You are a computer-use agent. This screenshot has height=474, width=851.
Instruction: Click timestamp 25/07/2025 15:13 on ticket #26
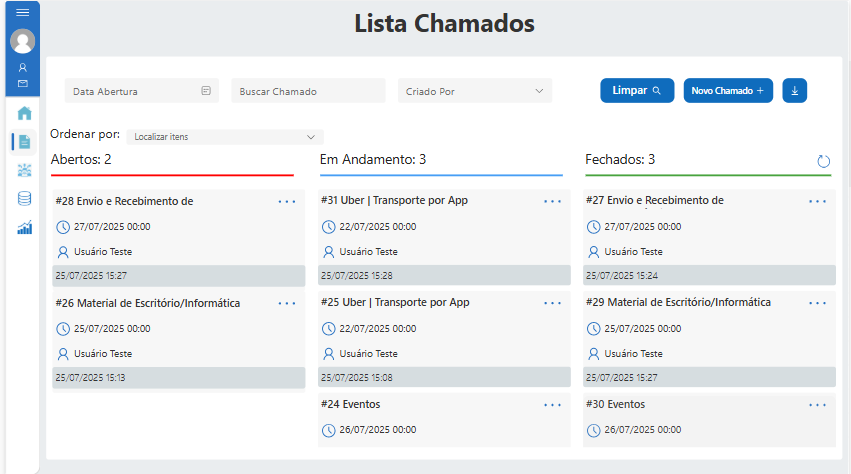tap(90, 378)
